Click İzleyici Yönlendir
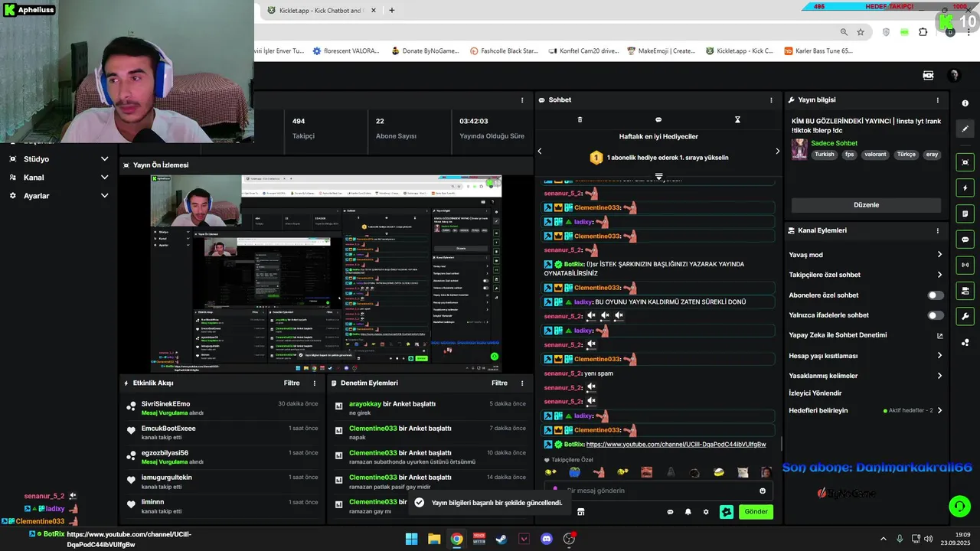 pos(815,393)
